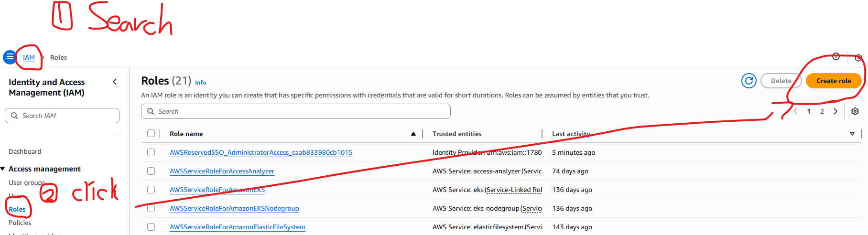Click the Create role button
Viewport: 868px width, 235px height.
834,81
